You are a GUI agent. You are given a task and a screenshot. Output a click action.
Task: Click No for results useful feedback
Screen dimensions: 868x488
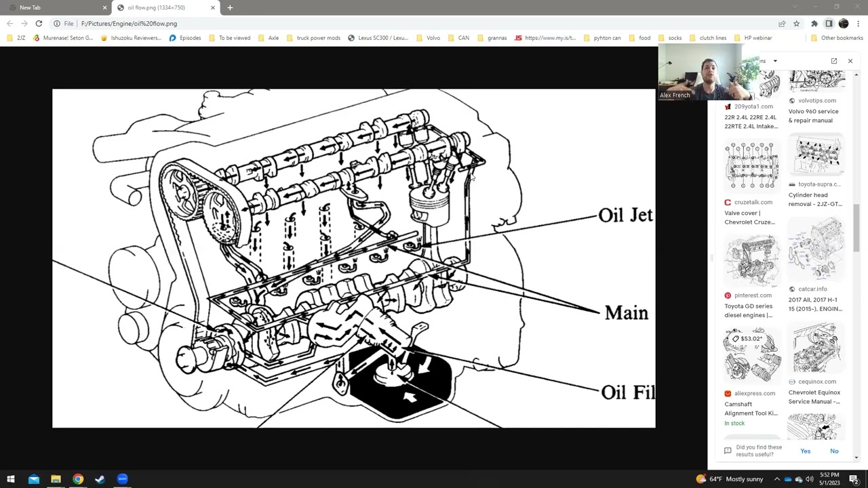pos(834,451)
